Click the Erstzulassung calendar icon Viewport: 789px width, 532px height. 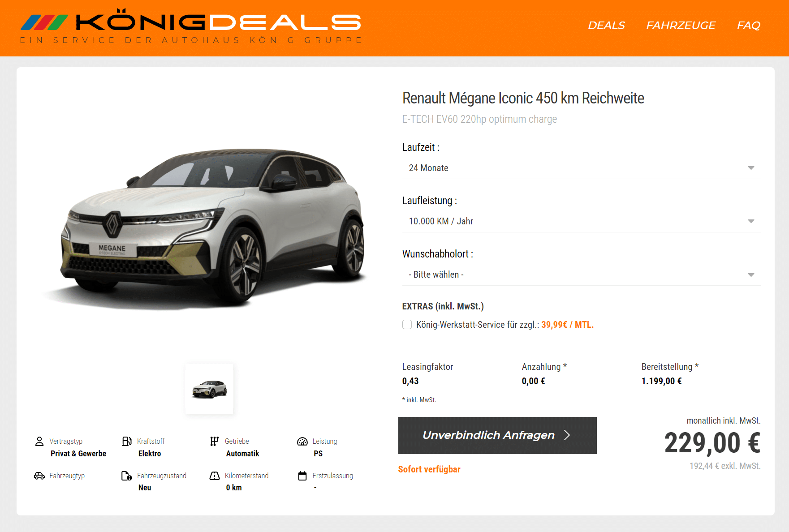pyautogui.click(x=302, y=476)
